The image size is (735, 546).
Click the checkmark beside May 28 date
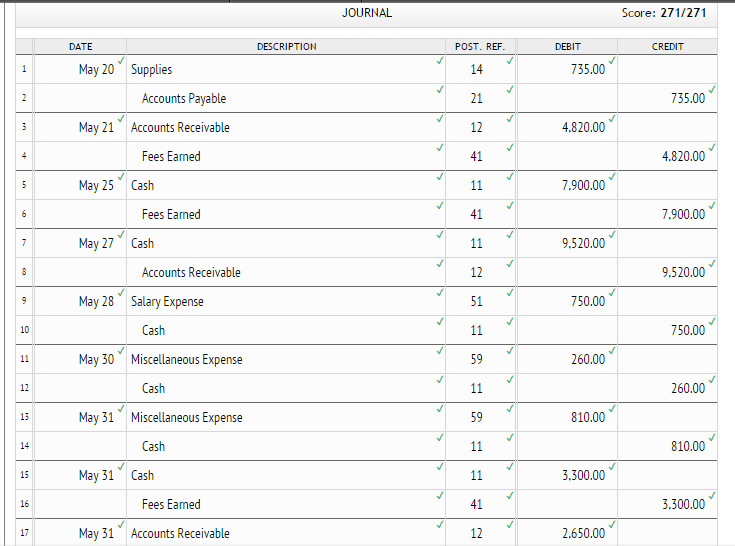pyautogui.click(x=120, y=294)
